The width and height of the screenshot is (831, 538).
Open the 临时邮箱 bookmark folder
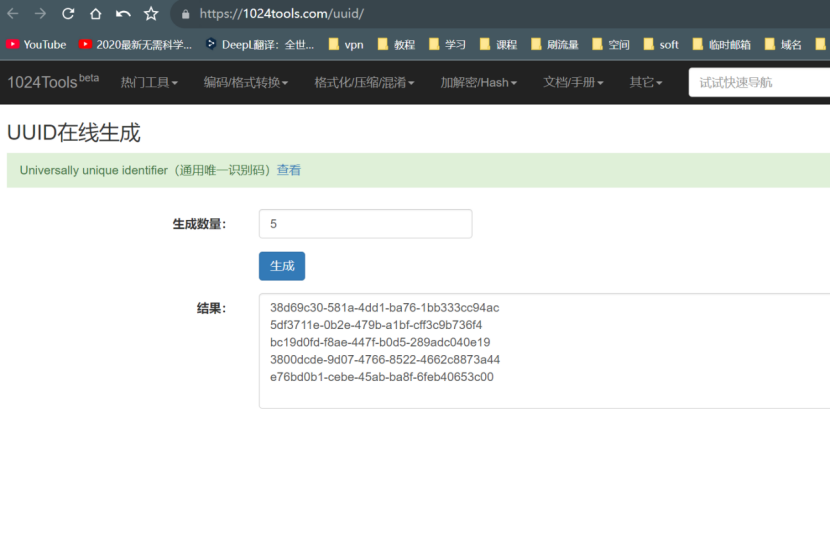[x=722, y=45]
